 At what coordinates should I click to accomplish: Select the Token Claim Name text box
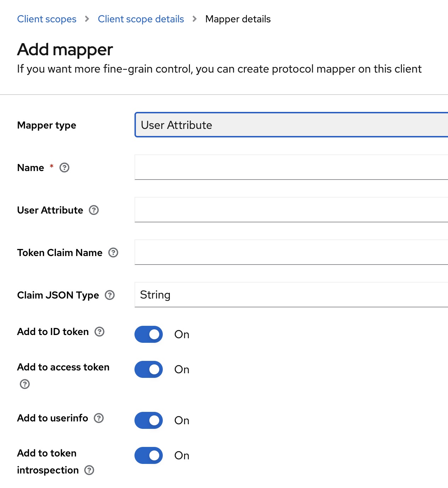291,252
